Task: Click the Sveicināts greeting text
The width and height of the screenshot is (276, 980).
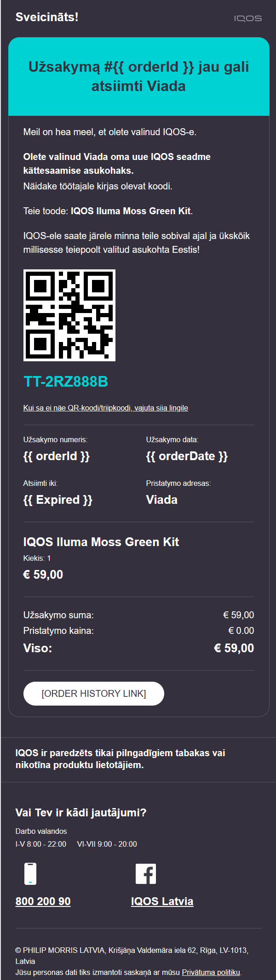Action: (x=46, y=18)
